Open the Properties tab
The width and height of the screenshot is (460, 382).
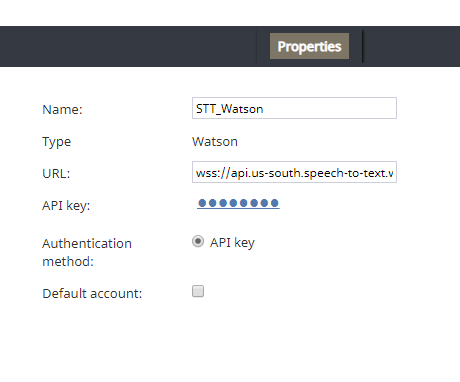[309, 46]
